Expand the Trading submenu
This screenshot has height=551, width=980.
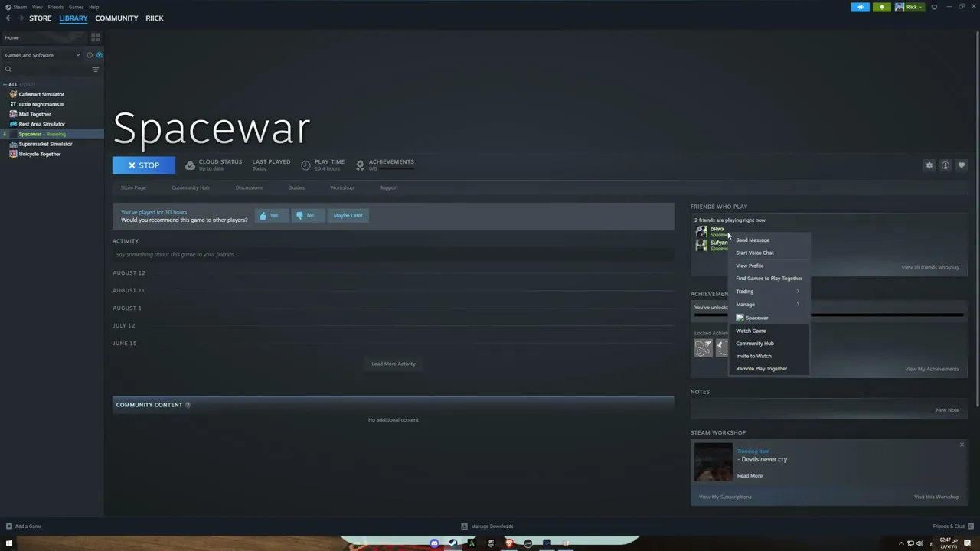point(769,292)
